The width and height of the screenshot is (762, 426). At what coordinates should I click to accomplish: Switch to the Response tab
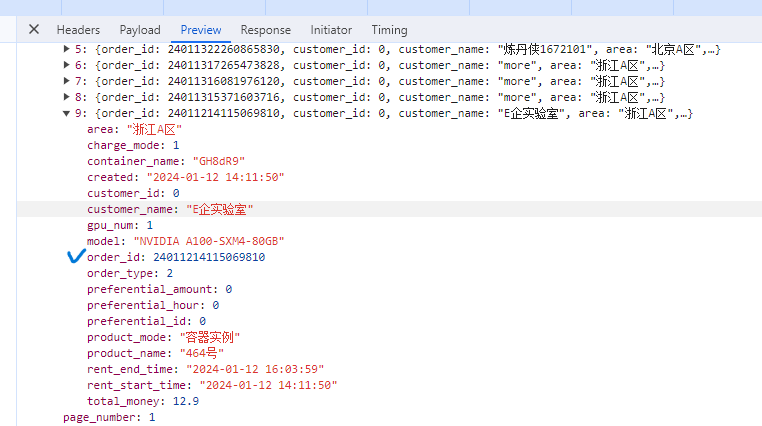(x=266, y=30)
